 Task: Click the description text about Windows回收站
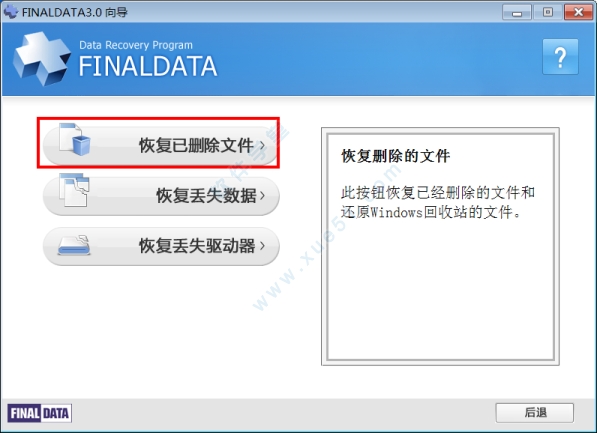coord(438,202)
